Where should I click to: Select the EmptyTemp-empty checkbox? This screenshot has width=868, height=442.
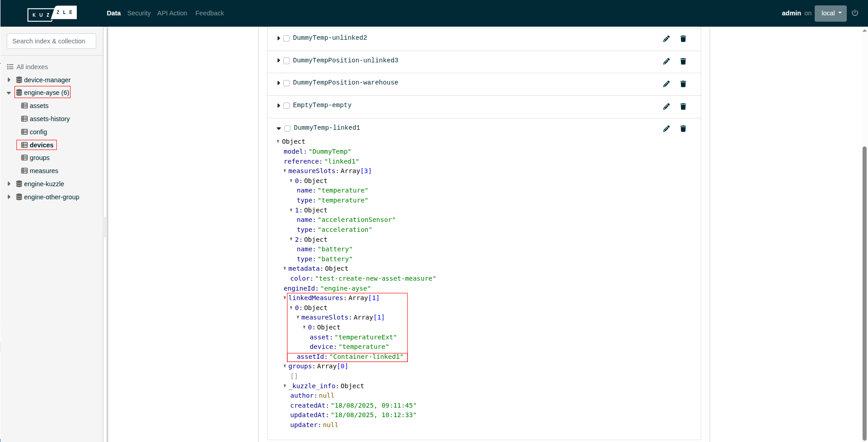(286, 106)
